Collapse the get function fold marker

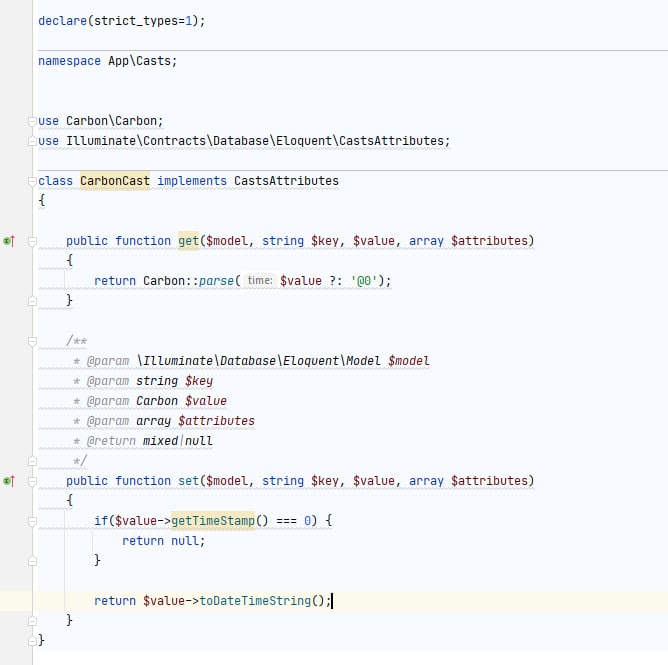point(32,241)
